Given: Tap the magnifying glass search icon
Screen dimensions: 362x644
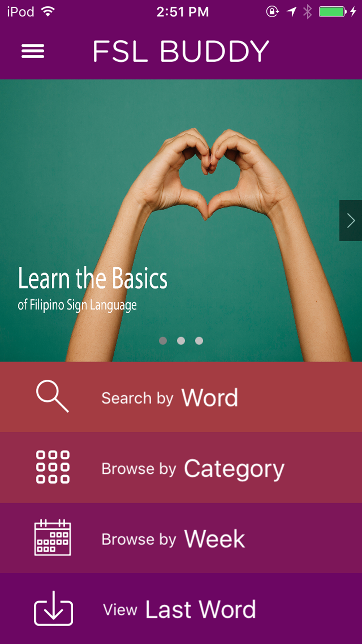Looking at the screenshot, I should click(x=52, y=396).
